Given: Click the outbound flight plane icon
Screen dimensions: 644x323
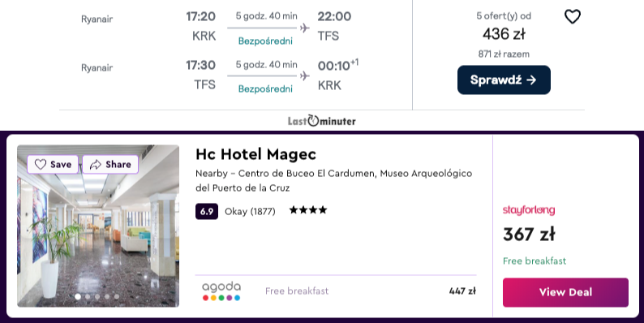Looking at the screenshot, I should 304,28.
